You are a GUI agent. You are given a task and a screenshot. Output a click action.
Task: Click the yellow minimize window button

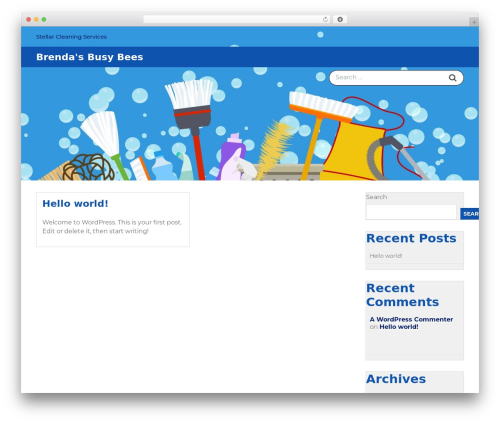tap(36, 19)
